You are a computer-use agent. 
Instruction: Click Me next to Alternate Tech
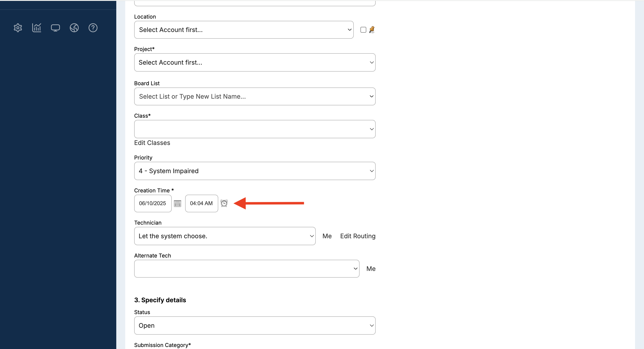(371, 269)
